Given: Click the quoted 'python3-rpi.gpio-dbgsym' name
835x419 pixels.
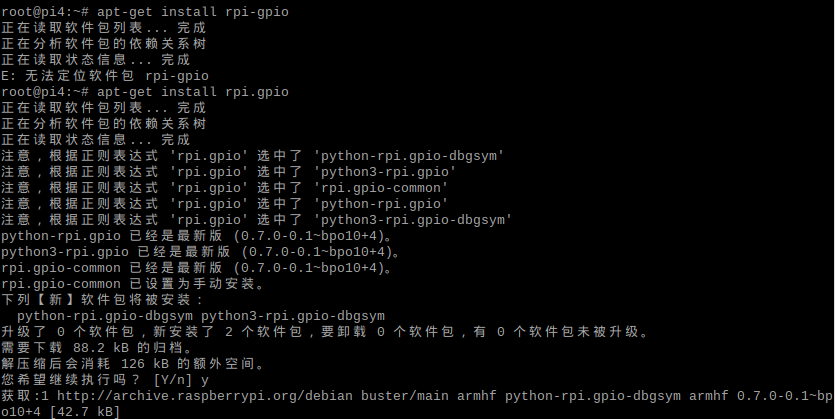Looking at the screenshot, I should (413, 220).
